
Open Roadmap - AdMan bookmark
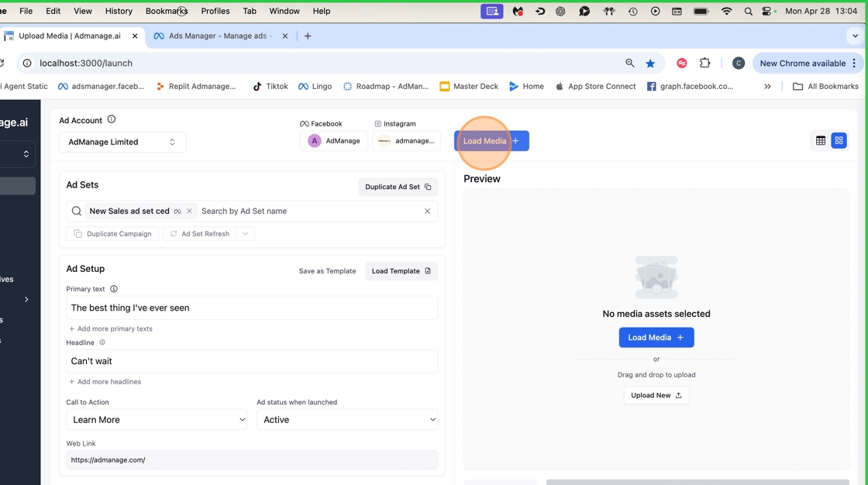click(386, 86)
